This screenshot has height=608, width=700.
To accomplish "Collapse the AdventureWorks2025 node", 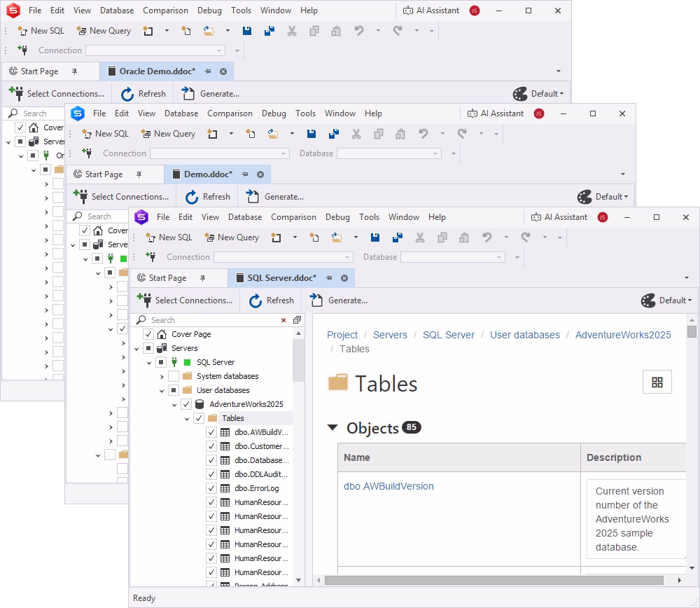I will (x=174, y=405).
